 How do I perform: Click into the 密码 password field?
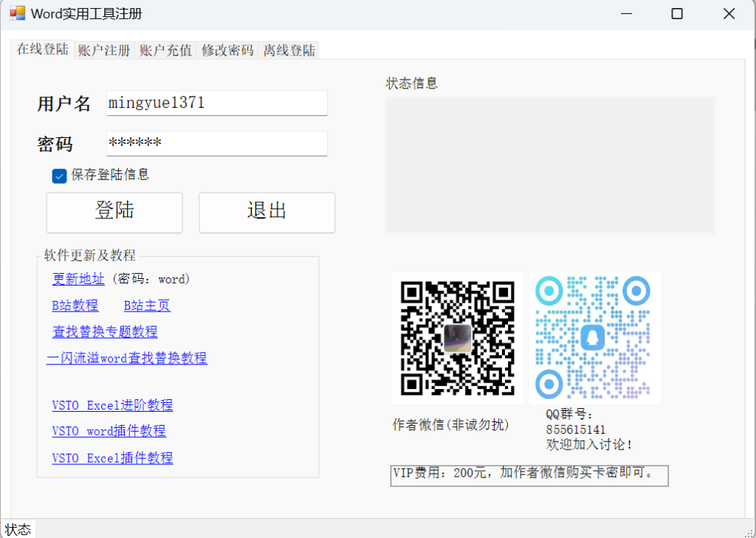(x=217, y=143)
